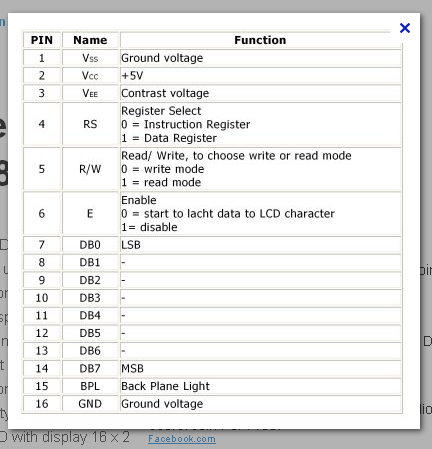
Task: Click pin number 10 cell
Action: tap(42, 298)
